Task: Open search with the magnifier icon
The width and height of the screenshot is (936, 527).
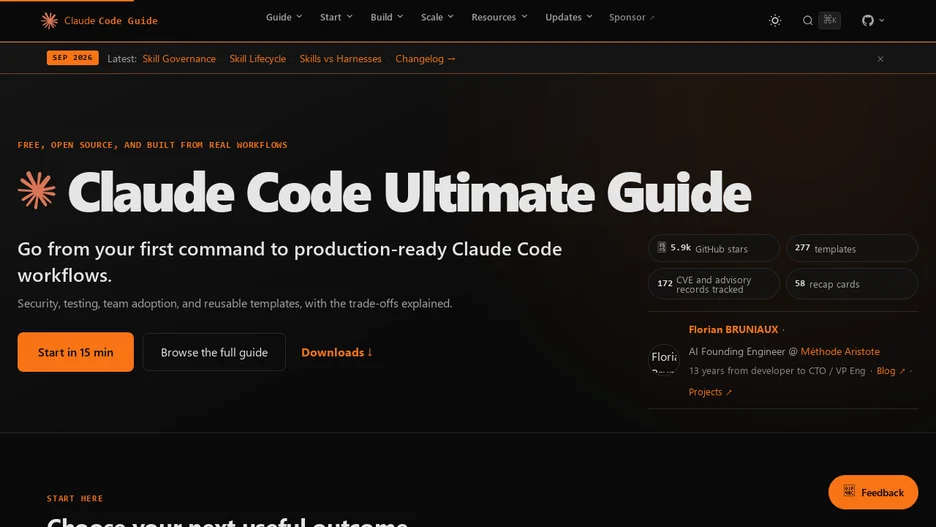Action: click(x=808, y=20)
